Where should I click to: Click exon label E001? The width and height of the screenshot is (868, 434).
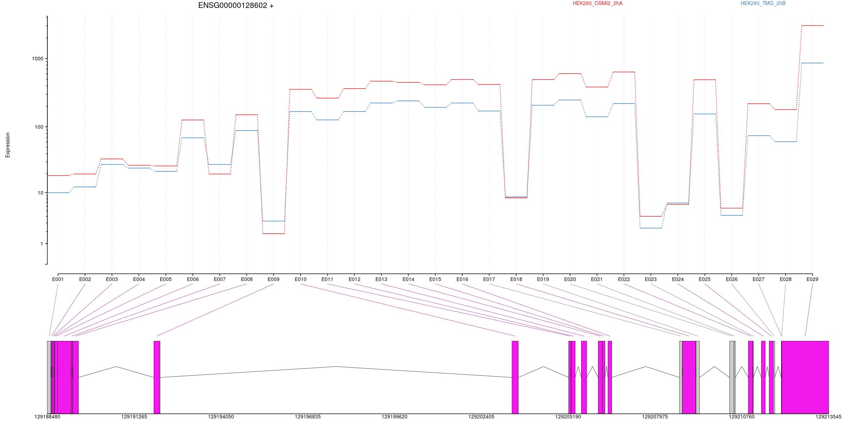(58, 279)
